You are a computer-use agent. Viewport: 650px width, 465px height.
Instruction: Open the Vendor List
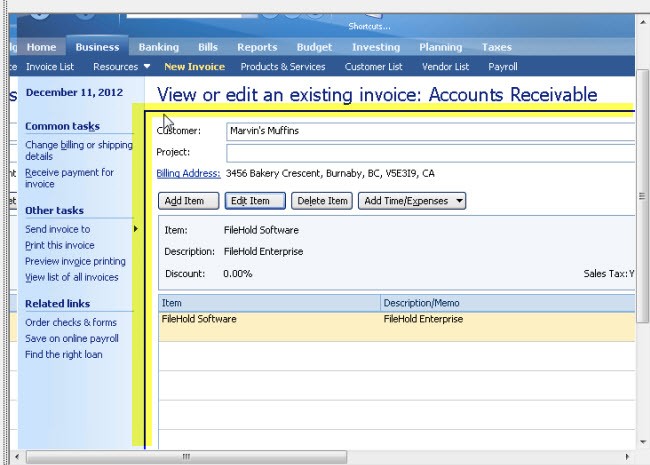point(445,67)
